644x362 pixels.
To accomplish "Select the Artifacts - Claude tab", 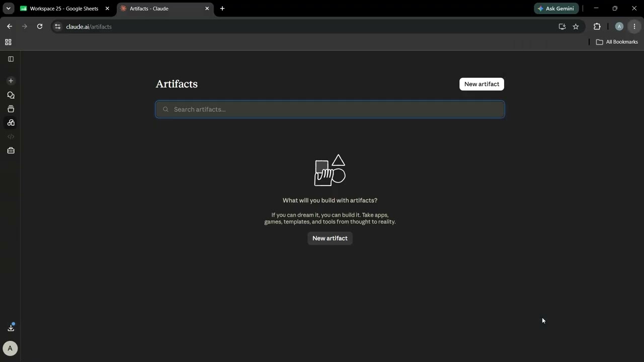I will [165, 9].
